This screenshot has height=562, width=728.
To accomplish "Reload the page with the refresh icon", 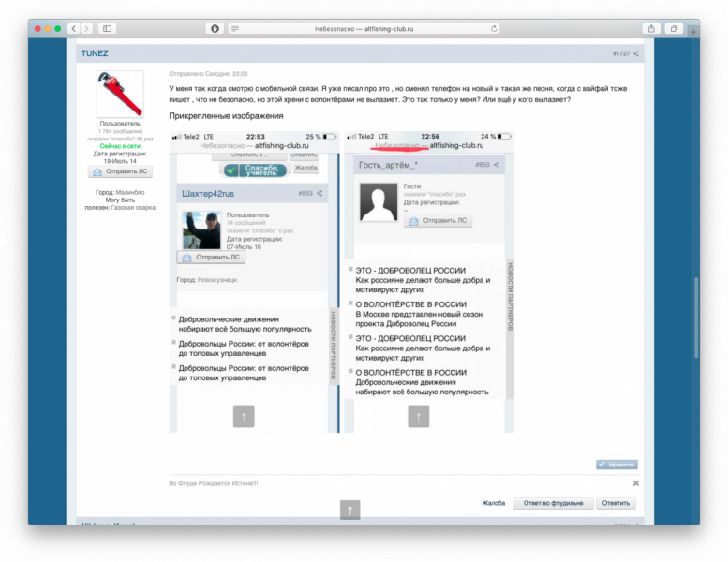I will pyautogui.click(x=494, y=29).
